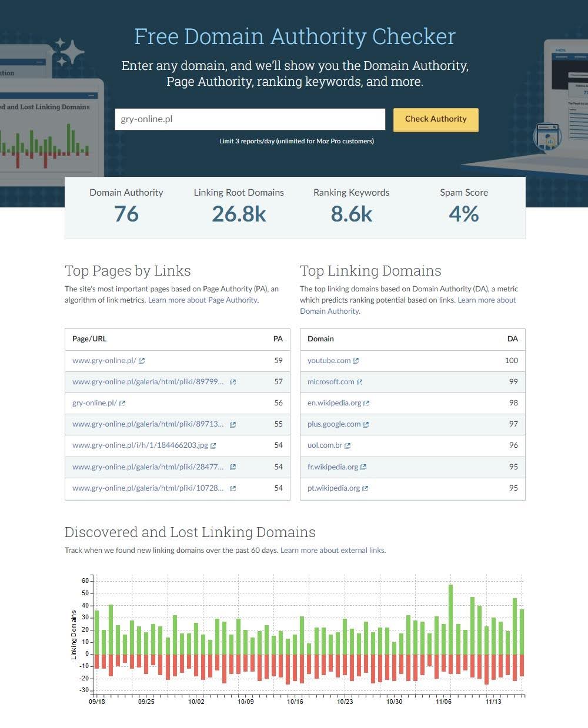The image size is (588, 728).
Task: Focus the domain input containing gry-online.pl
Action: [x=250, y=119]
